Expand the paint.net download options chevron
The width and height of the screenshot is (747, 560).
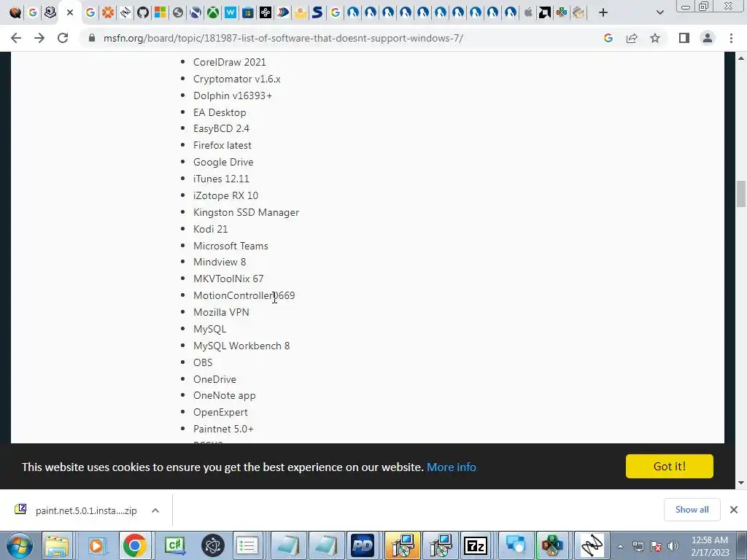(155, 510)
